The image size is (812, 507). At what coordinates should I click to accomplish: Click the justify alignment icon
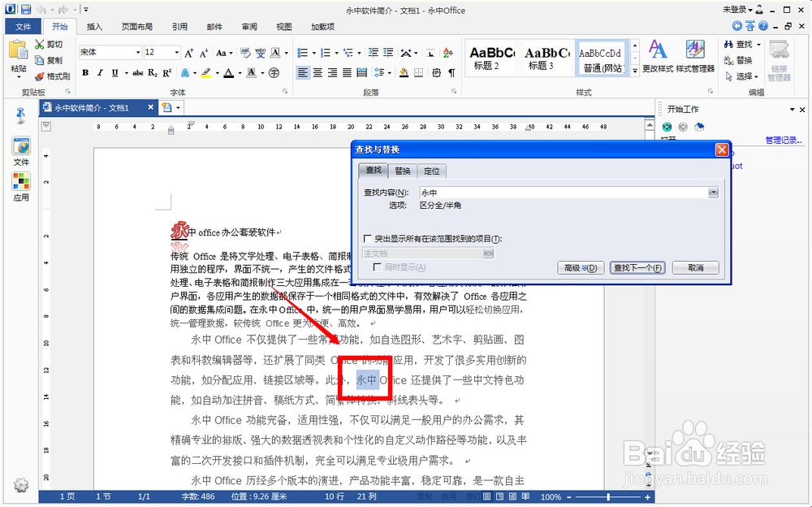coord(347,73)
